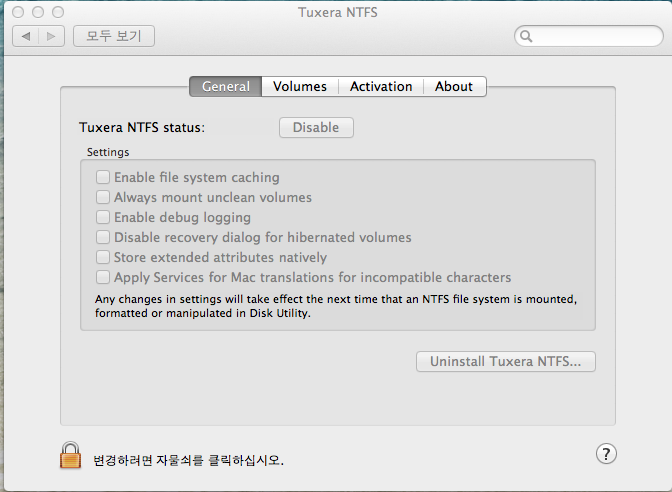Viewport: 672px width, 492px height.
Task: Click the zoom window button
Action: pyautogui.click(x=58, y=12)
